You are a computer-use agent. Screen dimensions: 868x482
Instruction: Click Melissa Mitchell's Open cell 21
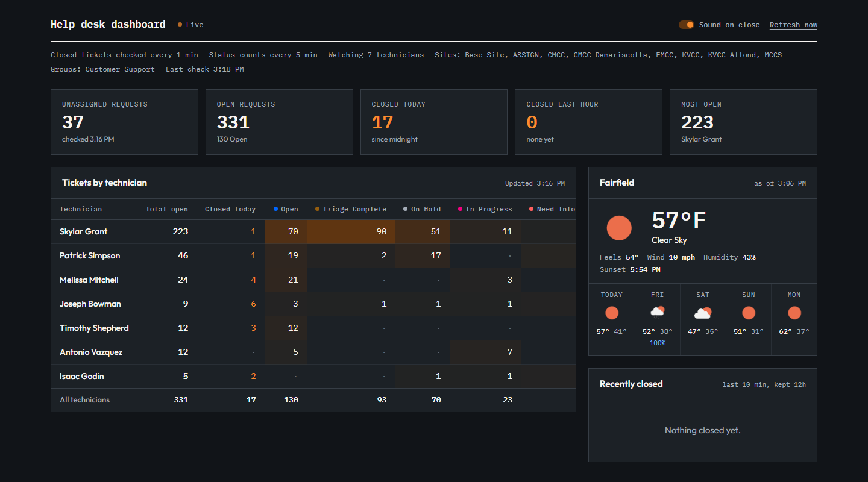[286, 280]
